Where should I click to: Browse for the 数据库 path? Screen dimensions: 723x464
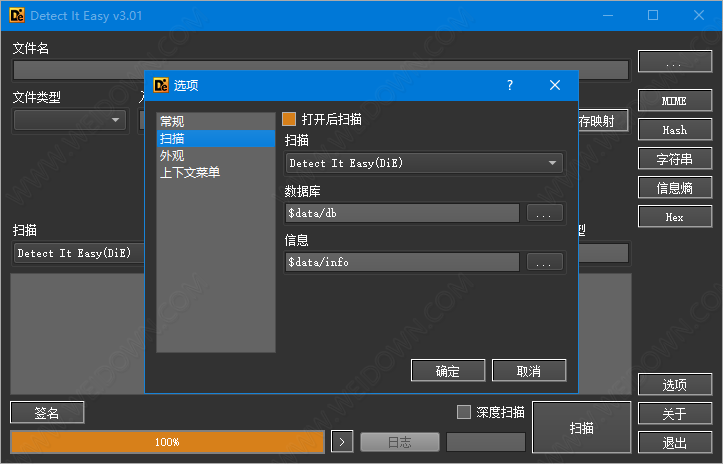(x=544, y=213)
